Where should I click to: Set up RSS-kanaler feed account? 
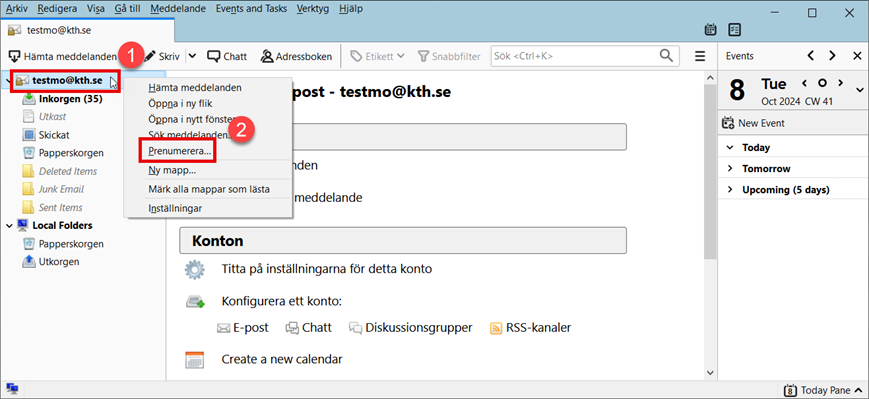pos(530,328)
